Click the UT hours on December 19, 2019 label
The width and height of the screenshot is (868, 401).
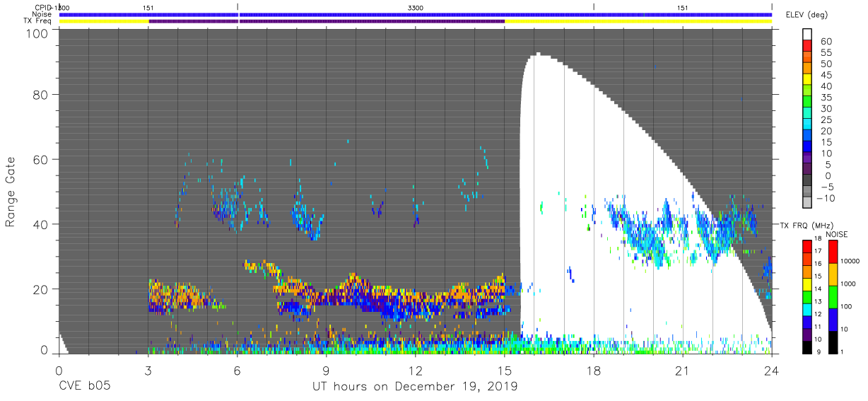(415, 388)
